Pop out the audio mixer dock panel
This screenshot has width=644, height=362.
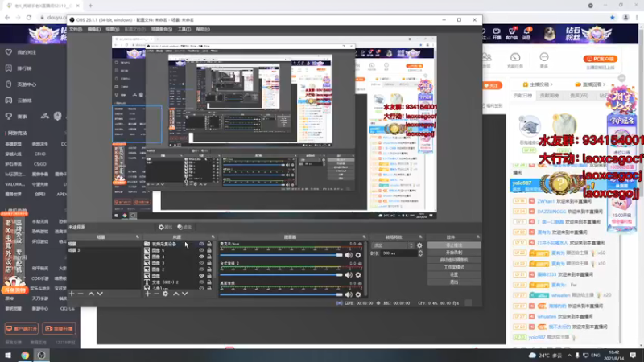pos(365,237)
